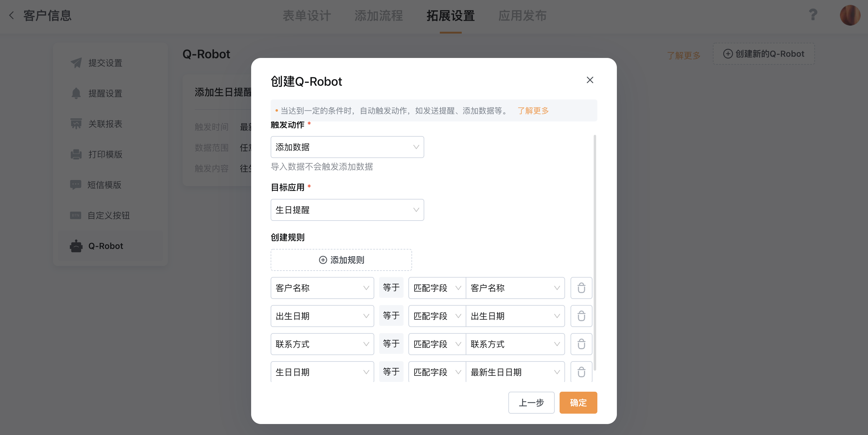This screenshot has width=868, height=435.
Task: Select Q-Robot in the sidebar
Action: pyautogui.click(x=111, y=246)
